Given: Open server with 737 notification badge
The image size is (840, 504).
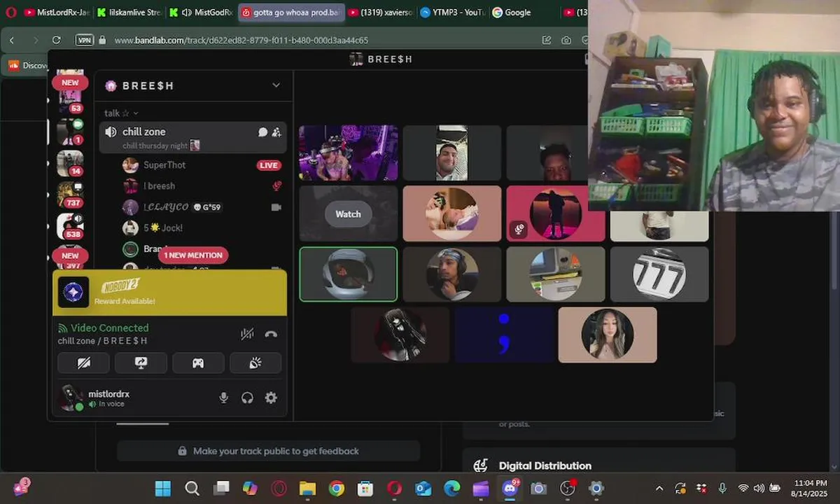Looking at the screenshot, I should (70, 195).
